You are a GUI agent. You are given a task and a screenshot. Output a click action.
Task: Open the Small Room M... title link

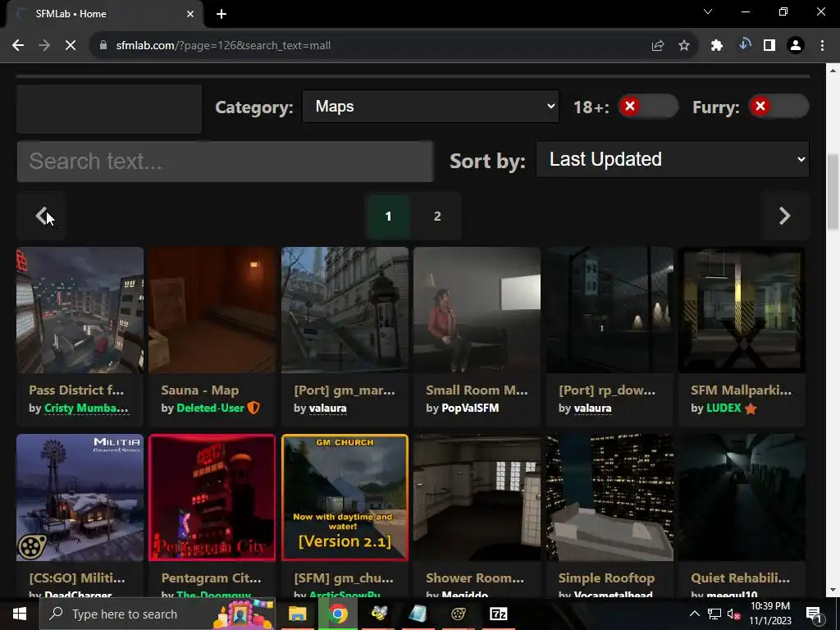click(477, 390)
